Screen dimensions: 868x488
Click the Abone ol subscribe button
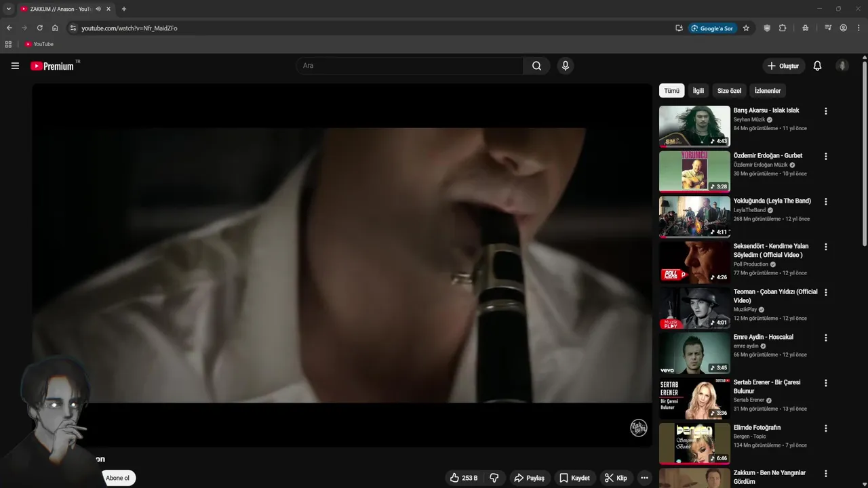pyautogui.click(x=117, y=478)
